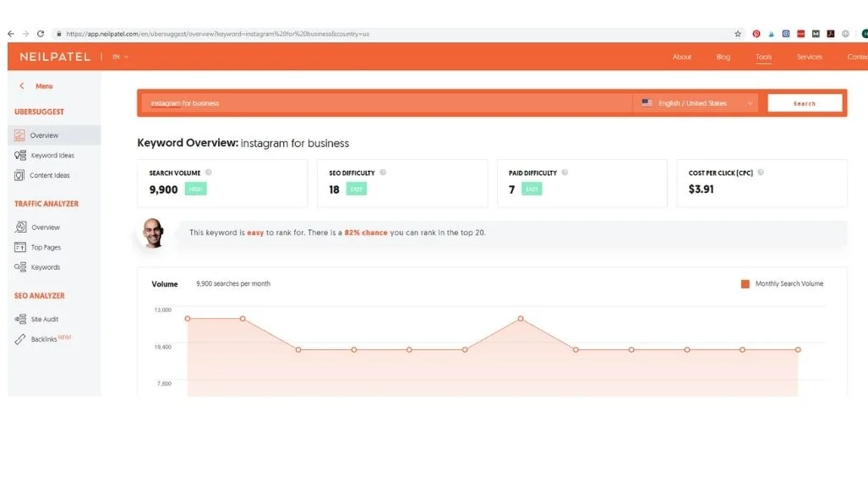868x488 pixels.
Task: Open Site Audit in sidebar
Action: (44, 319)
